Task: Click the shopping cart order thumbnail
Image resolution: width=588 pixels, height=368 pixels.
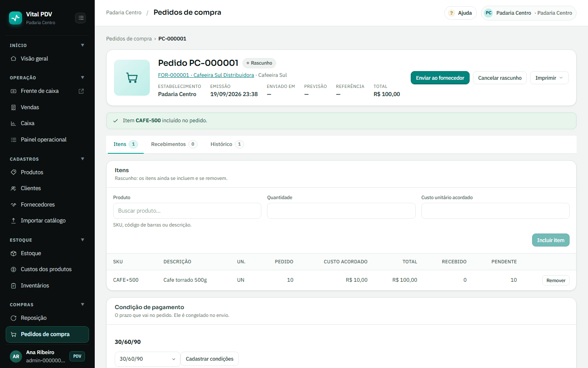Action: (x=132, y=78)
